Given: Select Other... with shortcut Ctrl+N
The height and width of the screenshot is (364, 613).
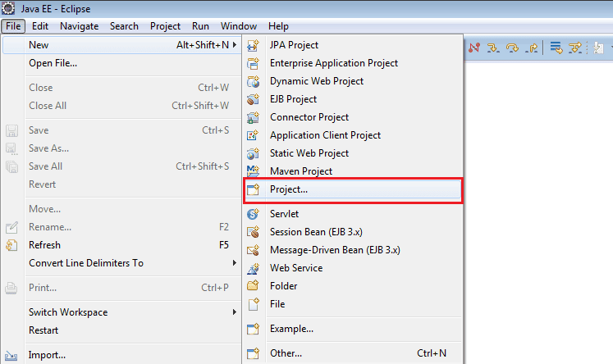Looking at the screenshot, I should tap(353, 353).
